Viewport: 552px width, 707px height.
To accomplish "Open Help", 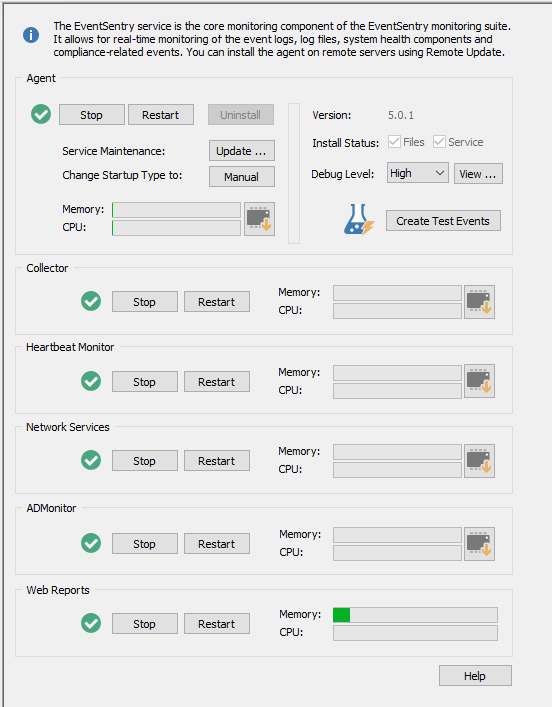I will [x=475, y=676].
